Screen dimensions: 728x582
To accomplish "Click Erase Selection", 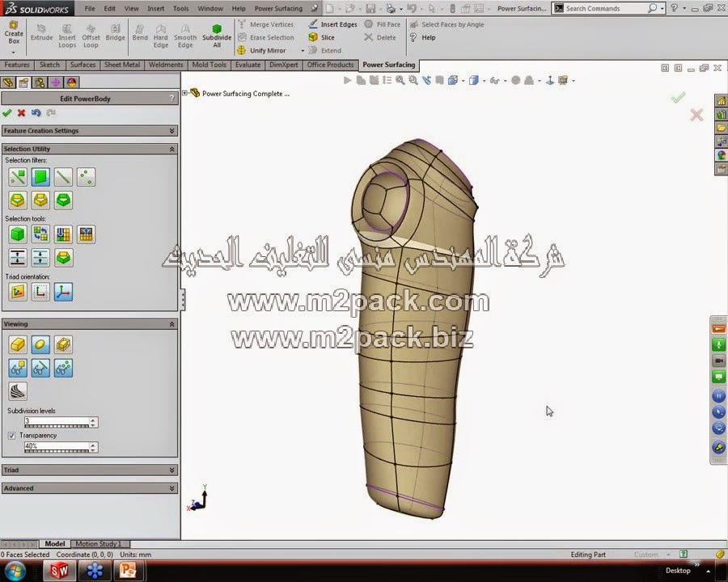I will pos(266,38).
